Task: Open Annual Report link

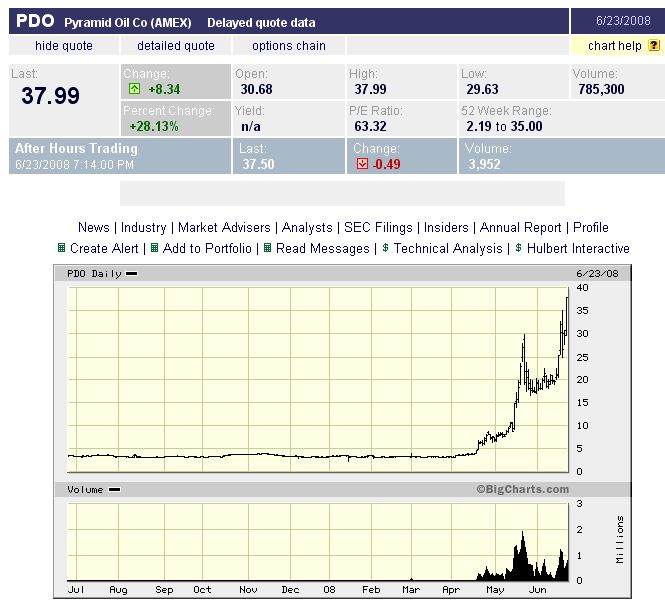Action: click(x=520, y=227)
